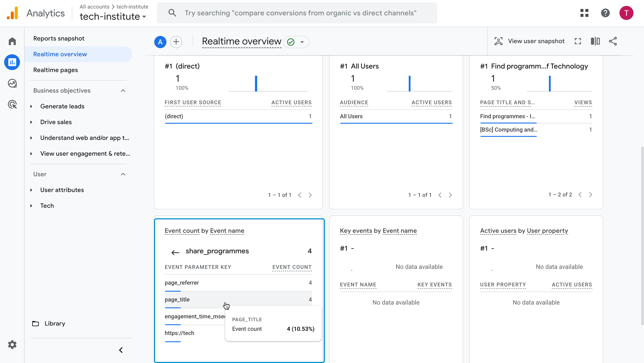
Task: Open the Help question mark icon
Action: (605, 13)
